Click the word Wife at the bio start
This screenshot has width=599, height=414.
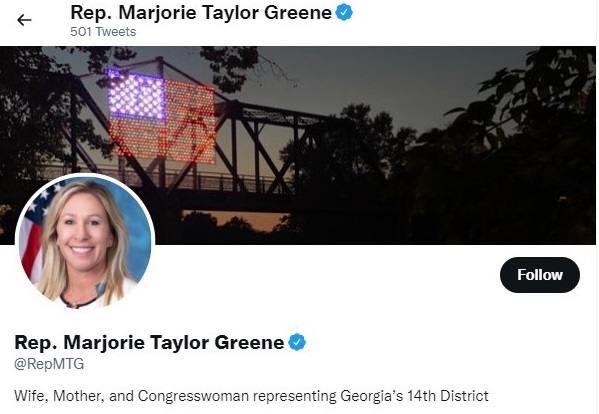pyautogui.click(x=31, y=396)
